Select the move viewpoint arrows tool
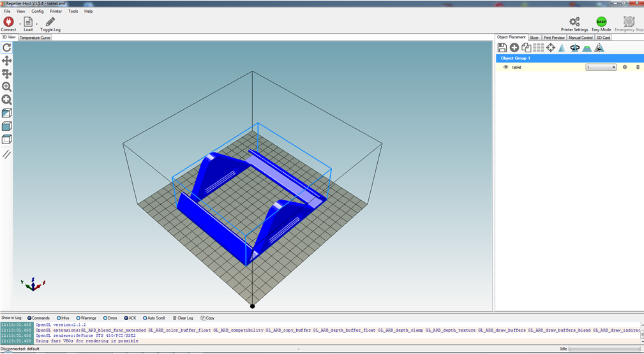The height and width of the screenshot is (354, 644). click(7, 61)
